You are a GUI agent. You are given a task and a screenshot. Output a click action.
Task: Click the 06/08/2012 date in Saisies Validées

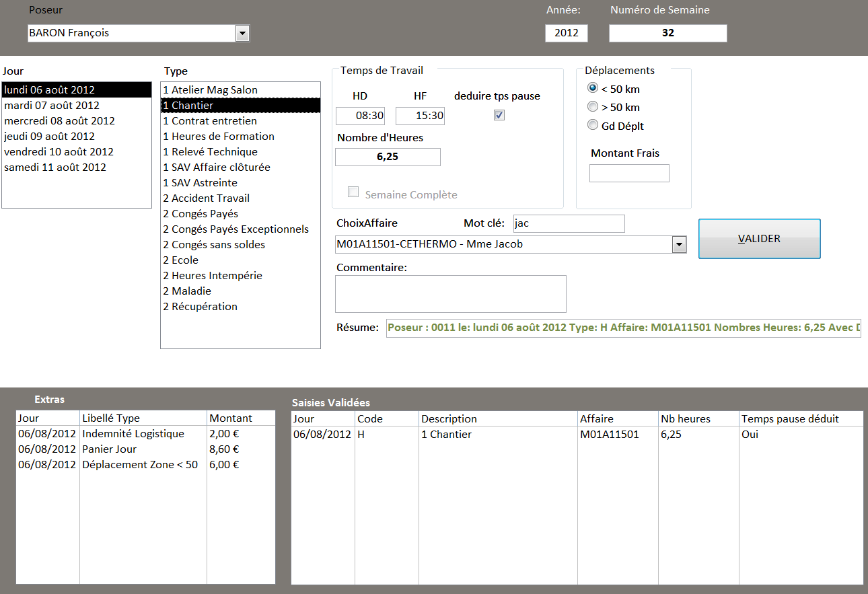tap(322, 435)
